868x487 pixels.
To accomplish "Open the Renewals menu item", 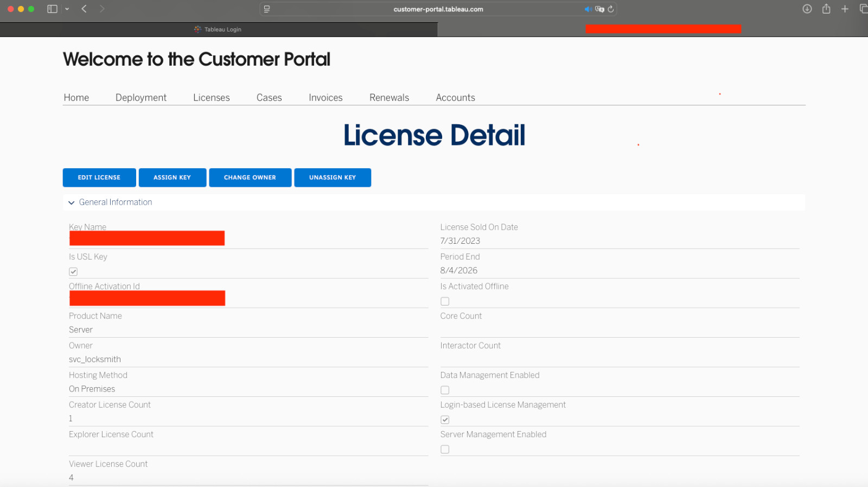I will pyautogui.click(x=389, y=98).
